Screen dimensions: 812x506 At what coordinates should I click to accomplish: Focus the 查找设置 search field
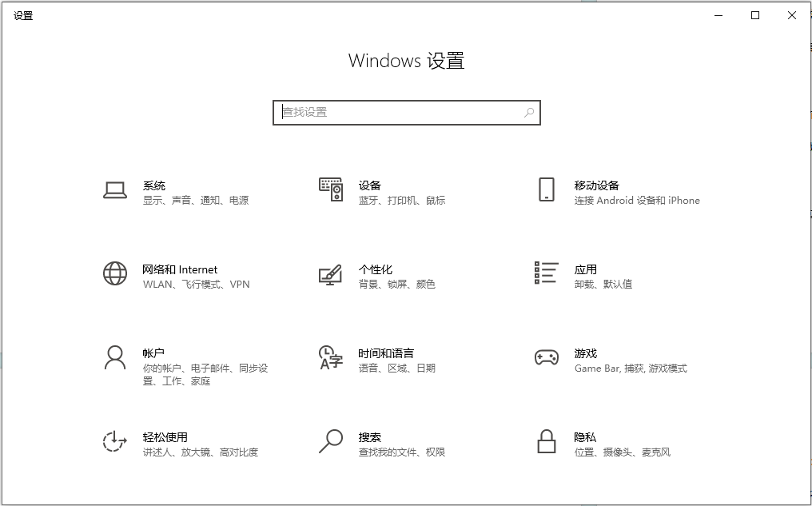(407, 113)
